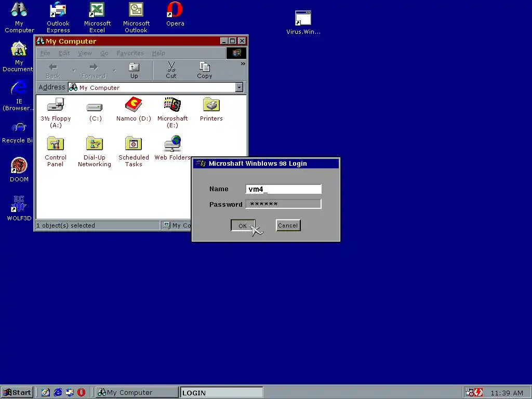Click the red lightning tray icon

pos(478,393)
